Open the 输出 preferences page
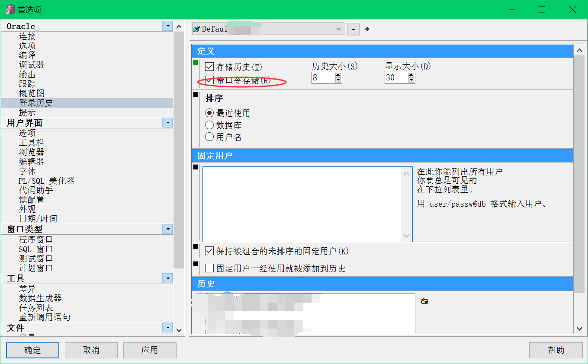Image resolution: width=588 pixels, height=364 pixels. point(27,74)
